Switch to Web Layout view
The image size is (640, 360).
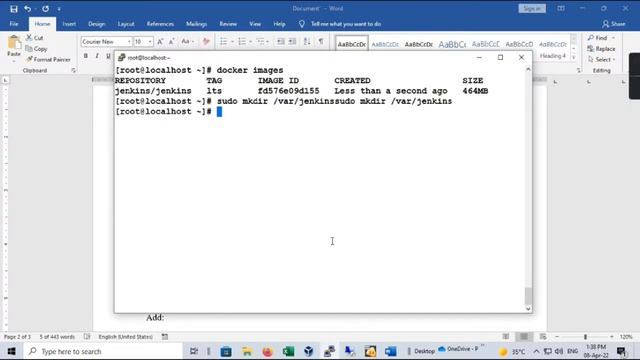click(542, 336)
